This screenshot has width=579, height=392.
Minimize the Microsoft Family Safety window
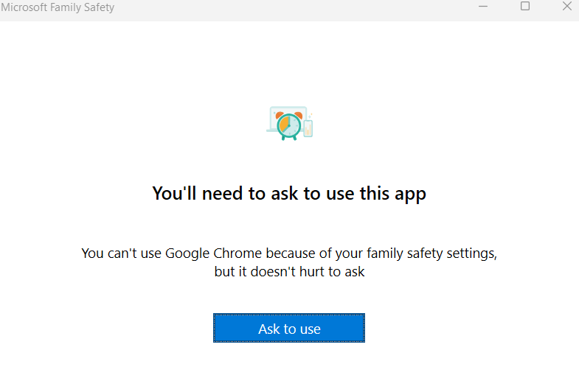click(483, 7)
